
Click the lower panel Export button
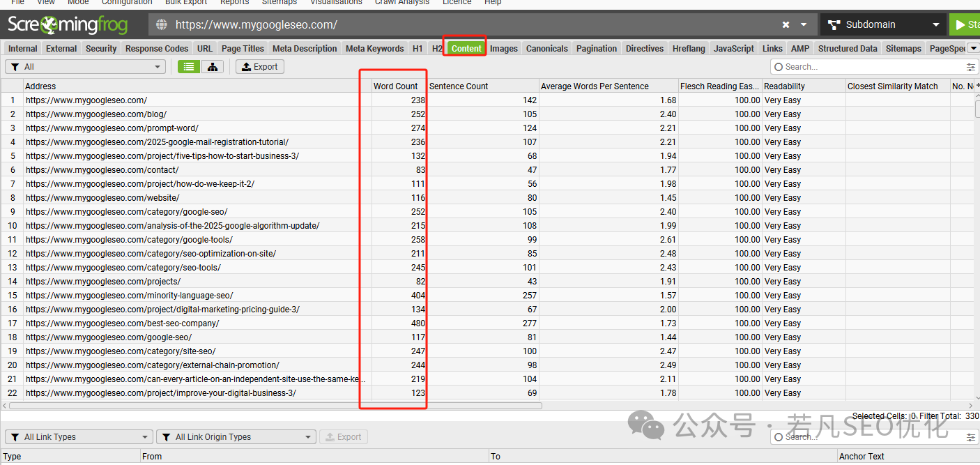(x=344, y=437)
